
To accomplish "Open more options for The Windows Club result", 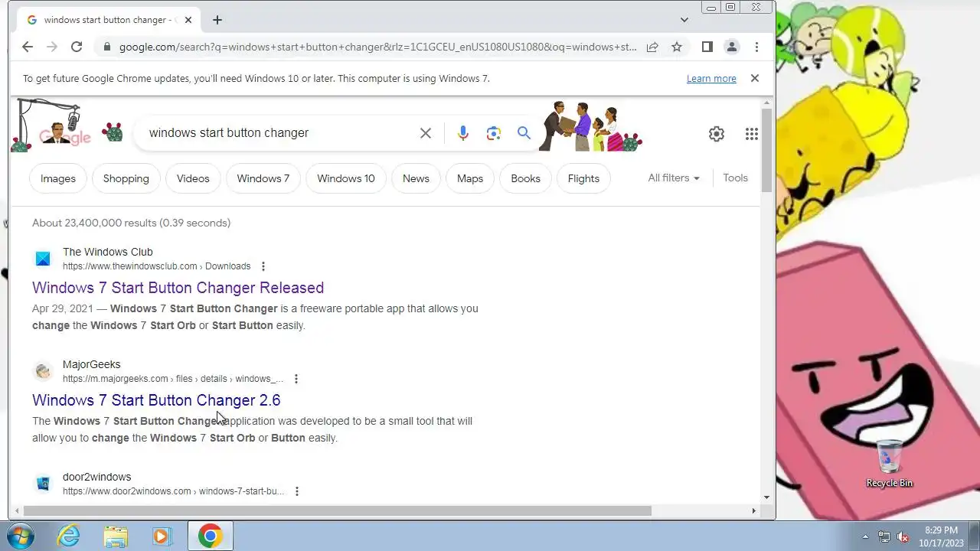I will [x=263, y=266].
